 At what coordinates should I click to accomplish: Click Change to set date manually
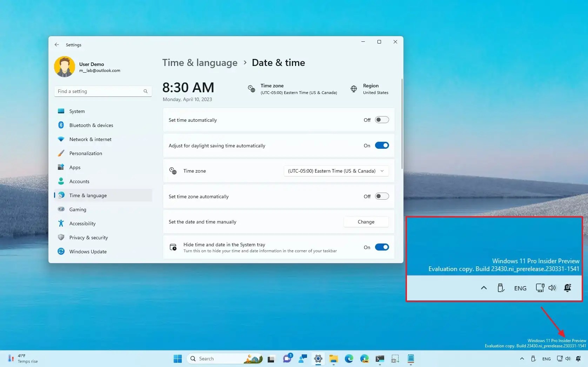366,222
